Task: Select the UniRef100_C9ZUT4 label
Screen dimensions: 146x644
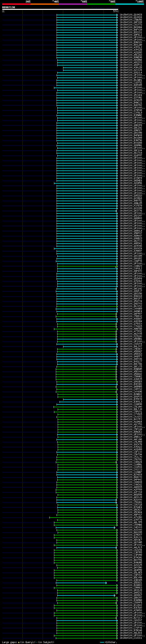Action: click(131, 344)
